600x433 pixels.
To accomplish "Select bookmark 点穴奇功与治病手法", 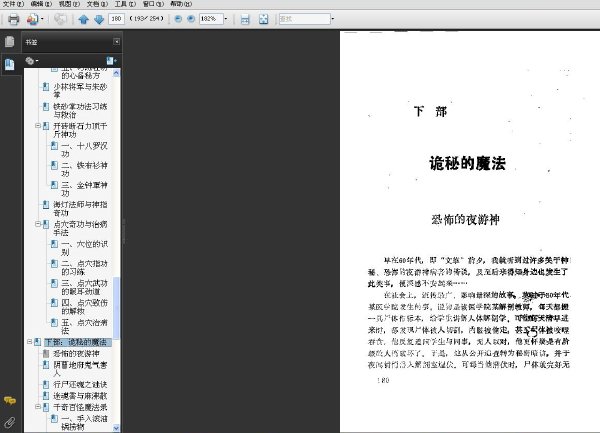I will click(80, 228).
